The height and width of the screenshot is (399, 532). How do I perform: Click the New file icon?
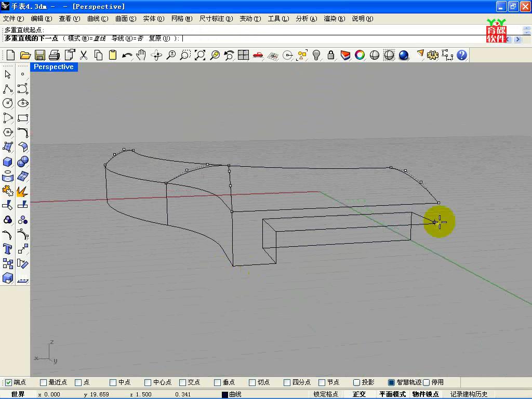click(10, 55)
